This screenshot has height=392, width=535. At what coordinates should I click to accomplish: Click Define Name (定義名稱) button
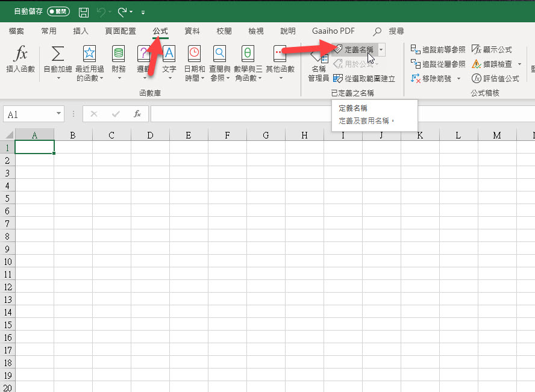click(354, 50)
